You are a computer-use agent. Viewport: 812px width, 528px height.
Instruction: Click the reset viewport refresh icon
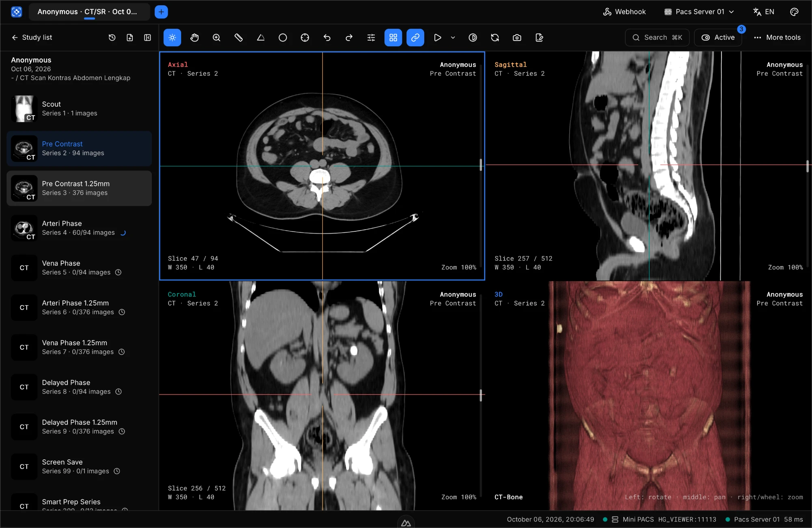click(x=495, y=37)
